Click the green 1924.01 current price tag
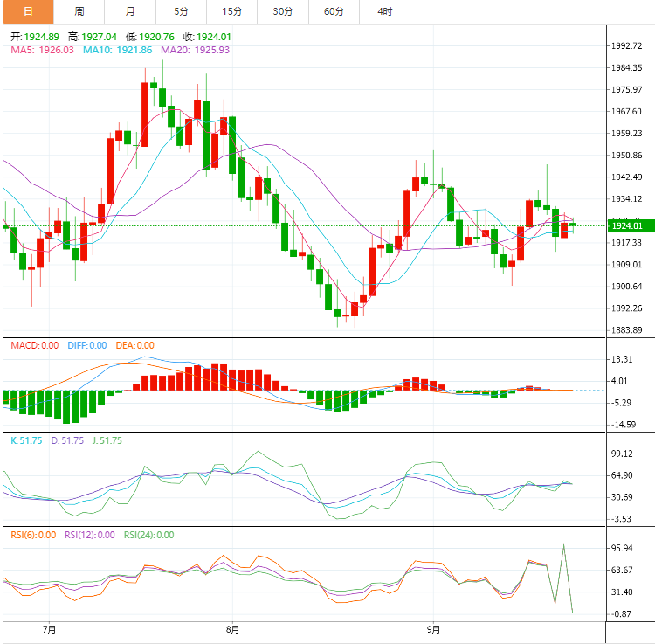This screenshot has width=655, height=644. tap(629, 226)
